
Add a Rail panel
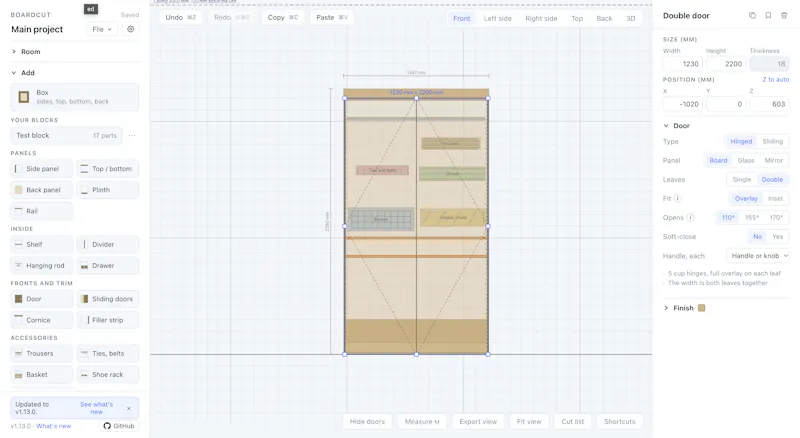tap(41, 211)
